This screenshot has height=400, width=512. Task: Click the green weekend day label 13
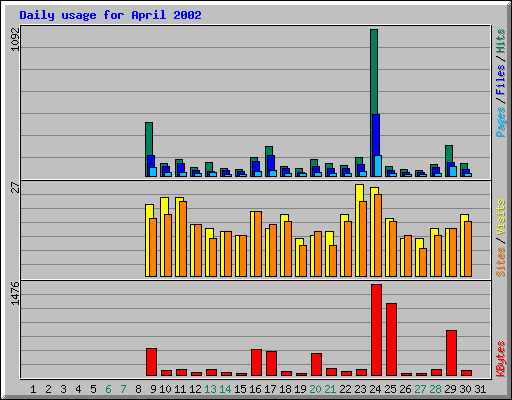pyautogui.click(x=210, y=389)
